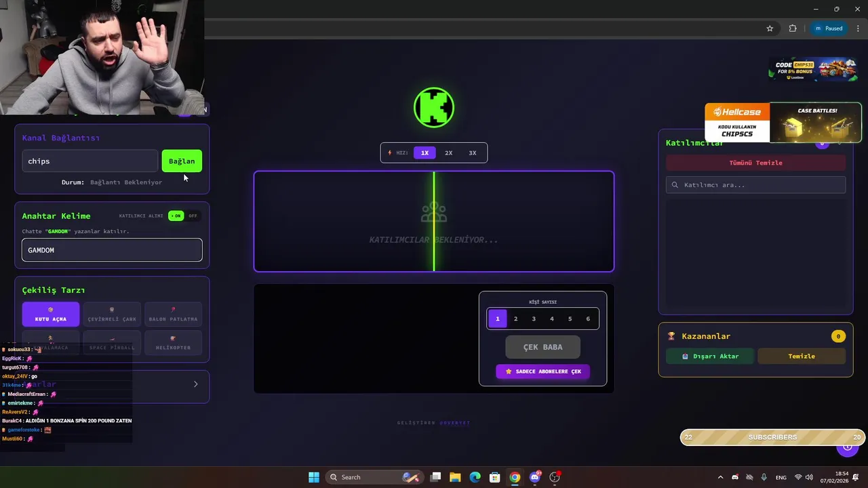This screenshot has height=488, width=868.
Task: Click the magnifier icon in participant search
Action: click(675, 185)
